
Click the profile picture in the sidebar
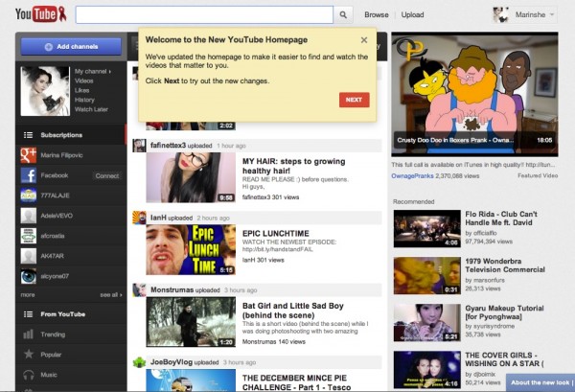pyautogui.click(x=45, y=91)
